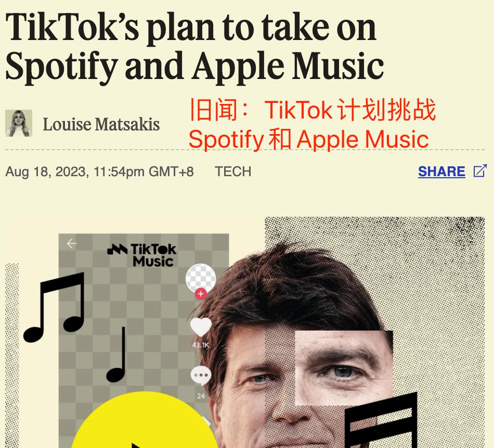Image resolution: width=494 pixels, height=448 pixels.
Task: Click the checkered profile circle
Action: point(201,278)
